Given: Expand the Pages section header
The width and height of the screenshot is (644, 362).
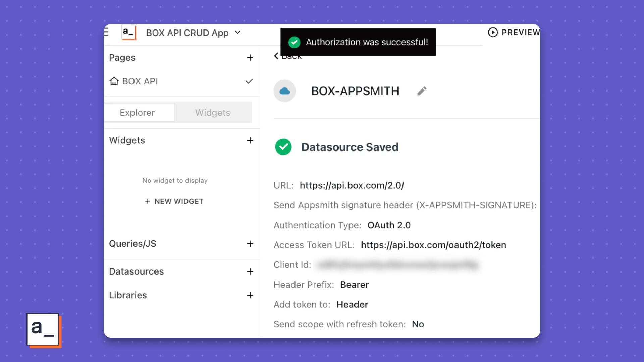Looking at the screenshot, I should point(122,58).
